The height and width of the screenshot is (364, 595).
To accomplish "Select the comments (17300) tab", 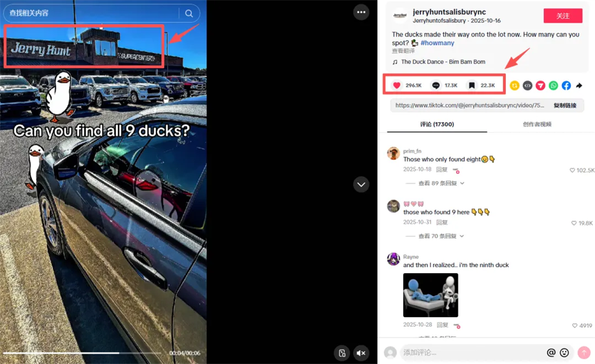I will [x=437, y=124].
